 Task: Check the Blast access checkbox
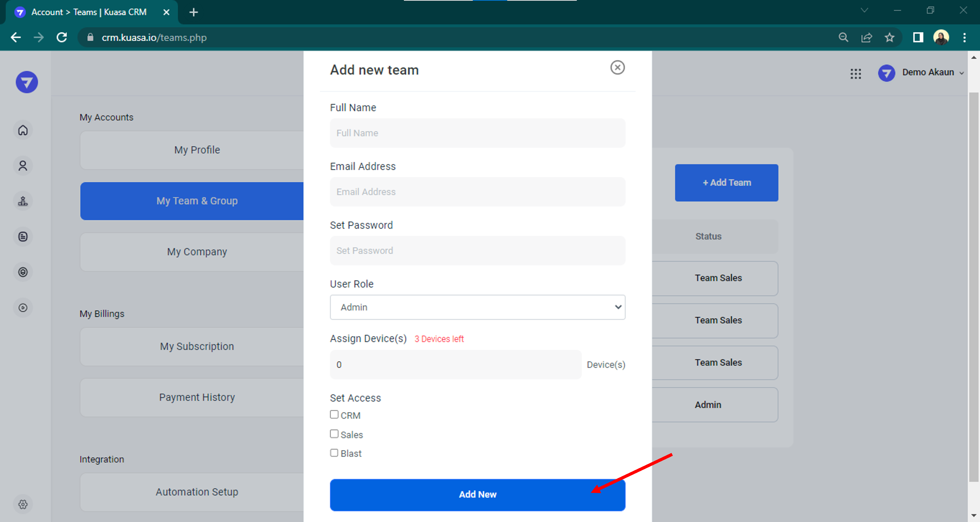click(334, 453)
